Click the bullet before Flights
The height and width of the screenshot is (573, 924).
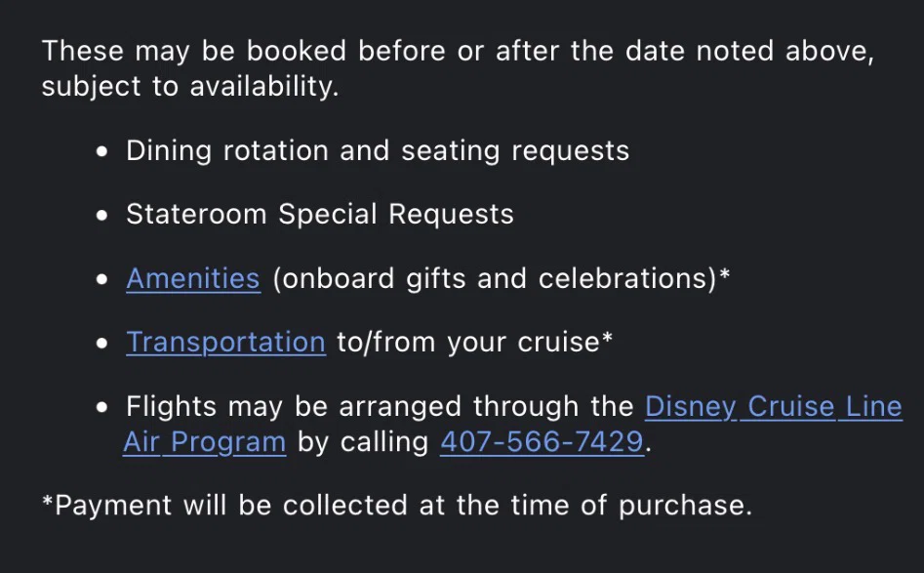click(101, 407)
